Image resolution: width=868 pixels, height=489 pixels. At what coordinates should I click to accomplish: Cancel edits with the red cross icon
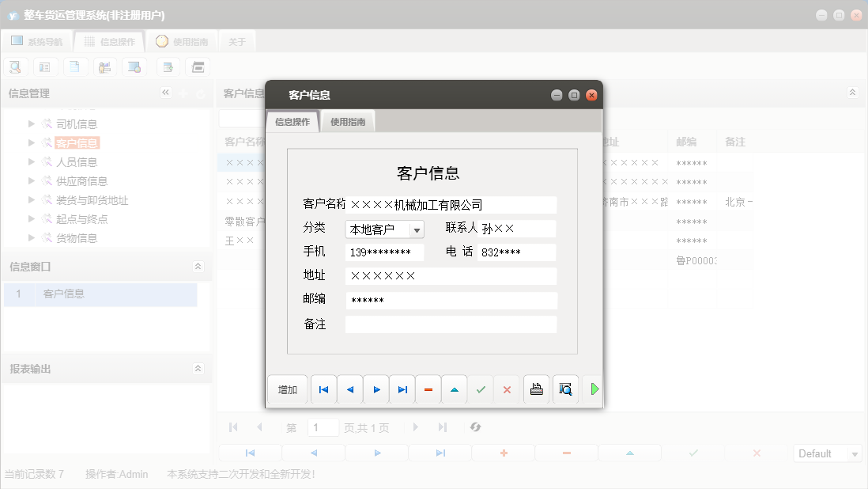[507, 389]
